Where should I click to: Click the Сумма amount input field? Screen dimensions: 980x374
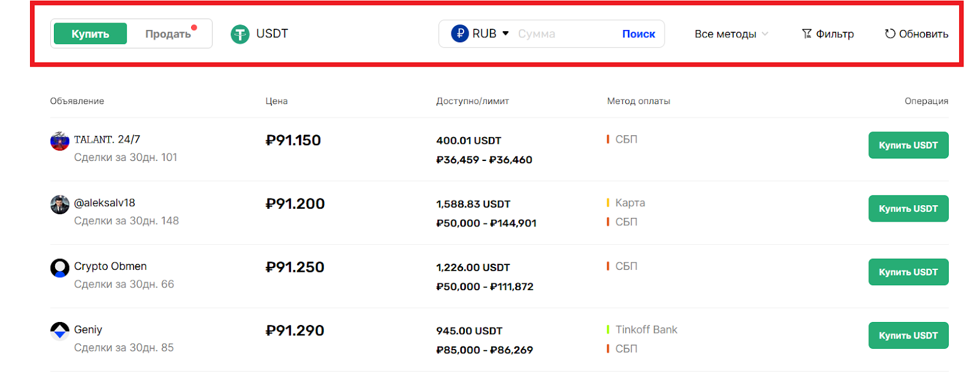(x=563, y=34)
